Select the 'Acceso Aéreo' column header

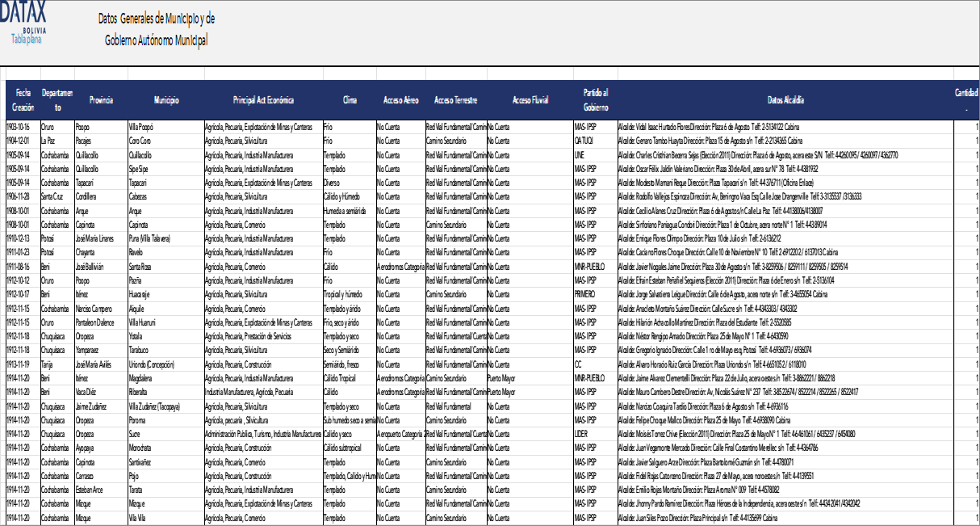click(x=400, y=100)
